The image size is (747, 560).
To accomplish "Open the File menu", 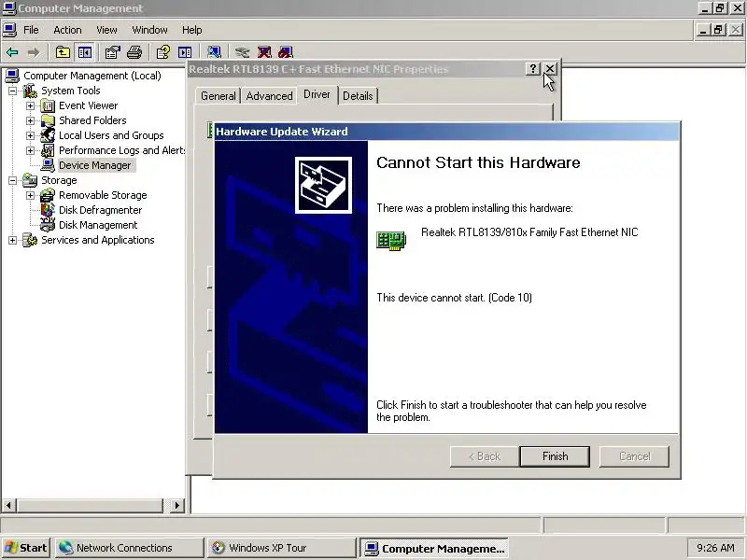I will click(31, 30).
